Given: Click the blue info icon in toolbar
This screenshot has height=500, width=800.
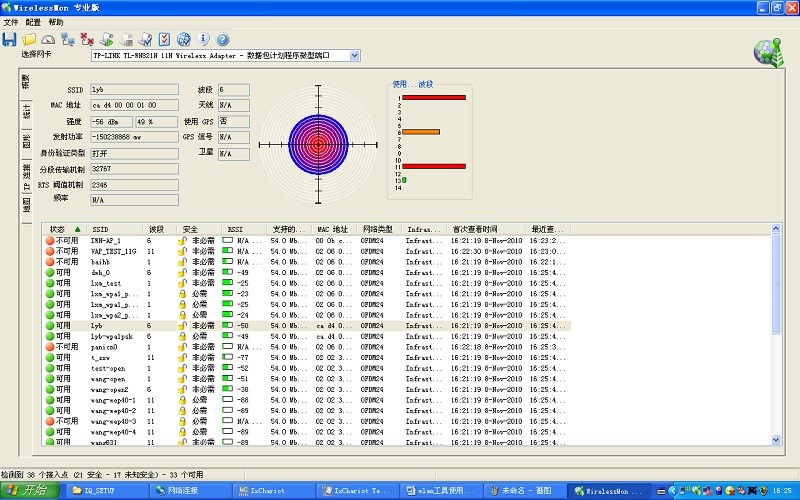Looking at the screenshot, I should (203, 39).
